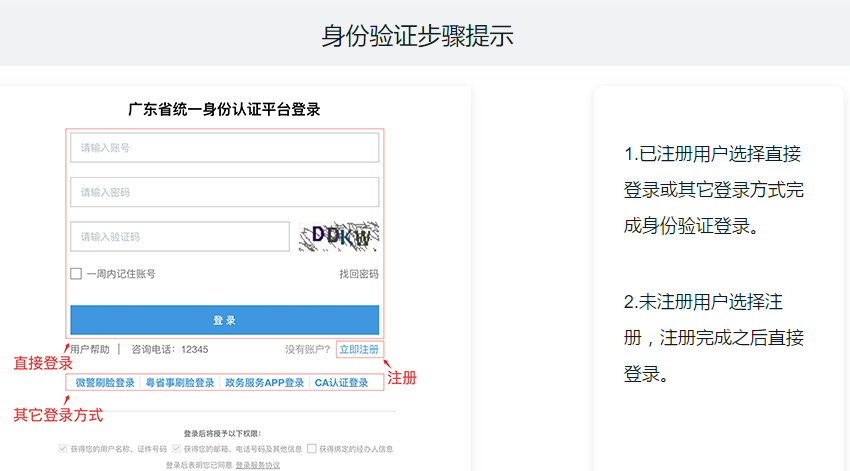
Task: Open the 登录服务协议 link
Action: coord(258,465)
